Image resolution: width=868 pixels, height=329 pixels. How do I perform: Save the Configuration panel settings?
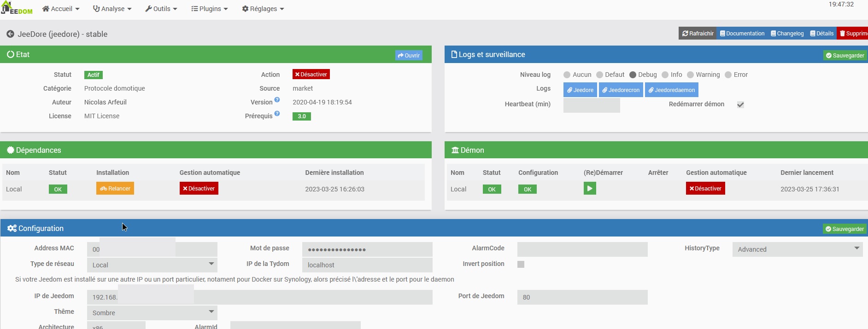[x=845, y=229]
